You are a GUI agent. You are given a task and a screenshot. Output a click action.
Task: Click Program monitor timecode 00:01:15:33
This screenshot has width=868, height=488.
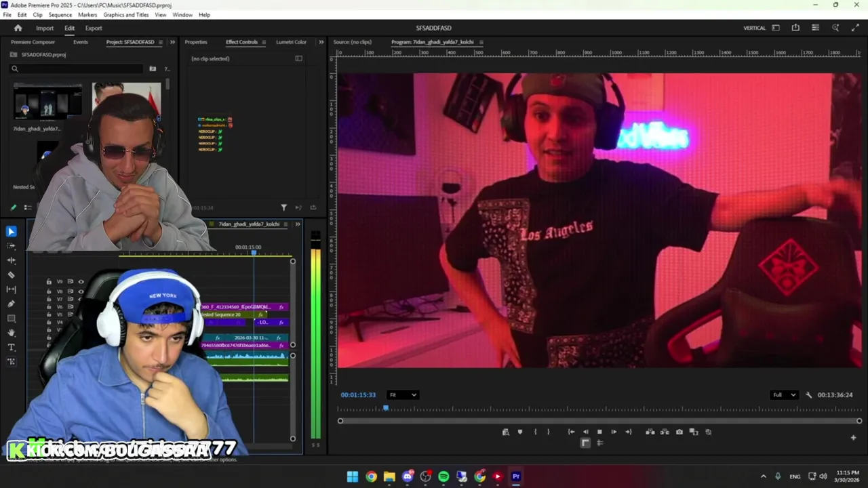[358, 394]
